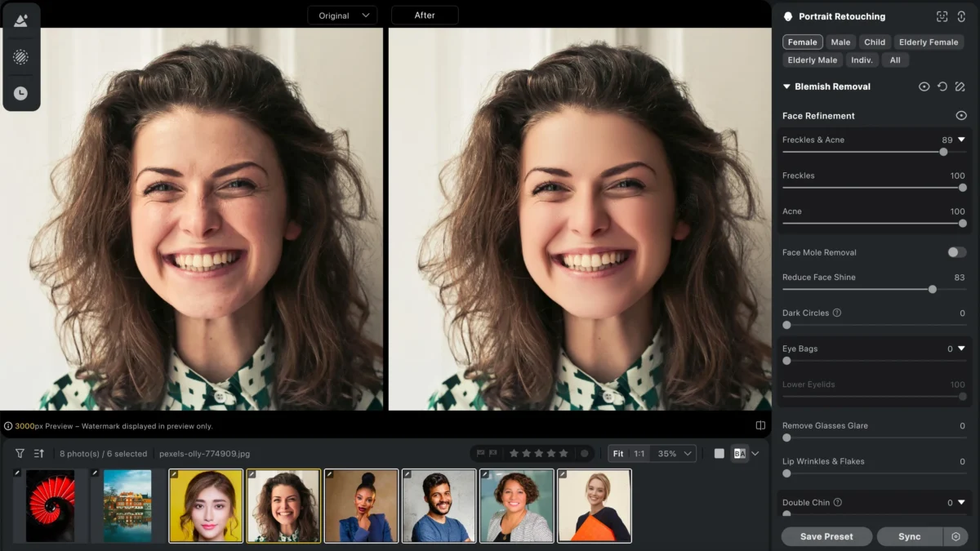
Task: Click the Reduce Face Shine slider handle
Action: pyautogui.click(x=932, y=289)
